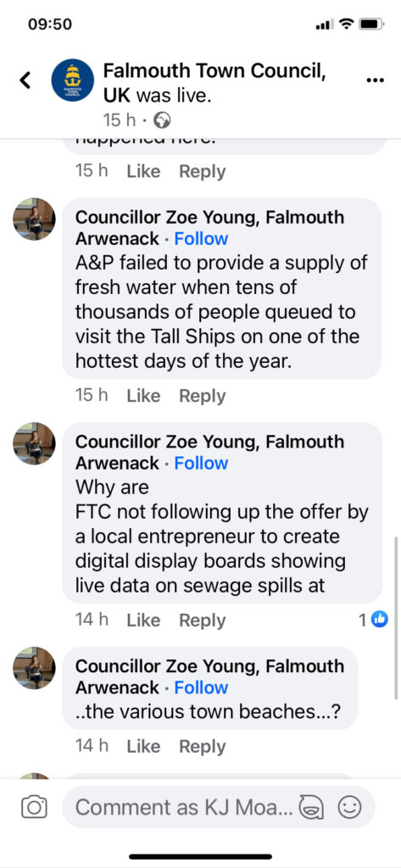Open Falmouth Town Council, UK page name
The height and width of the screenshot is (868, 401).
point(214,83)
